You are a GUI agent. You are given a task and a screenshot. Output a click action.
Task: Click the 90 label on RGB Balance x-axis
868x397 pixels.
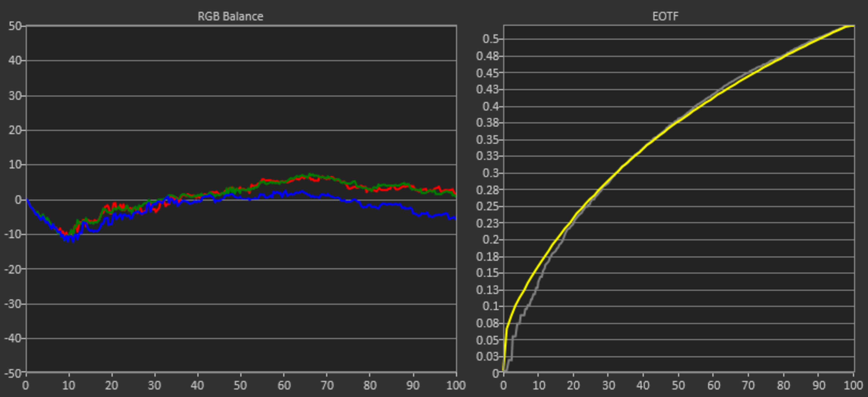pyautogui.click(x=413, y=385)
